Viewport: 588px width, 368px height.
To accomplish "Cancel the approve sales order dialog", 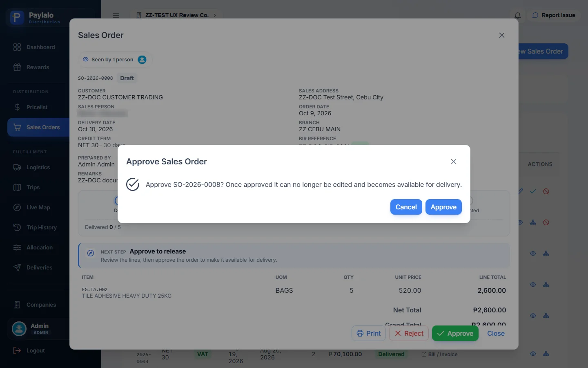I will point(406,207).
